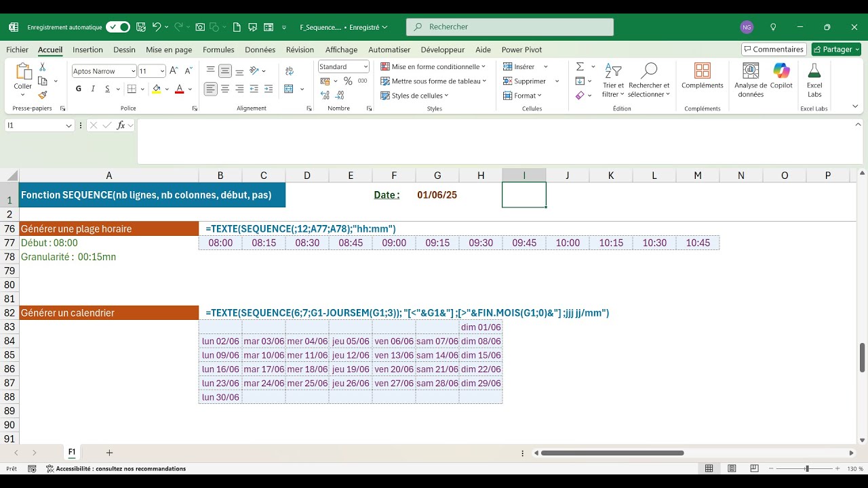
Task: Click the new document icon in quick access toolbar
Action: [237, 27]
